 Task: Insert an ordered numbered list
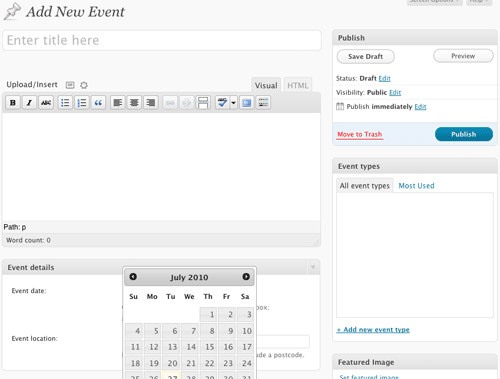click(82, 103)
